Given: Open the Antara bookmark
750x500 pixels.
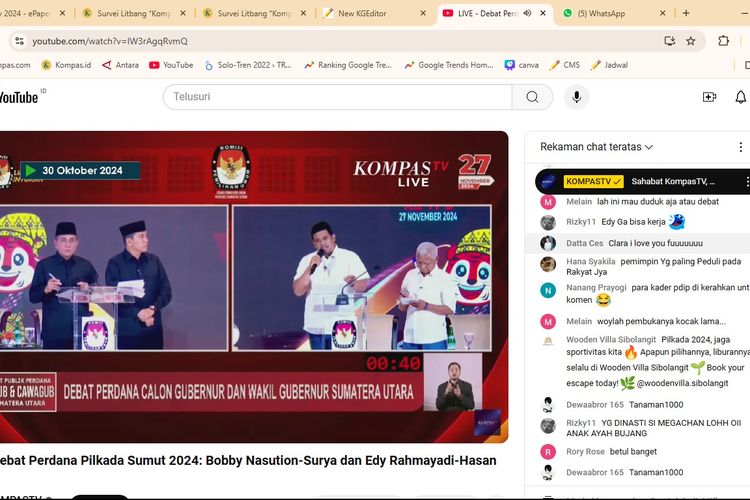Looking at the screenshot, I should coord(121,65).
